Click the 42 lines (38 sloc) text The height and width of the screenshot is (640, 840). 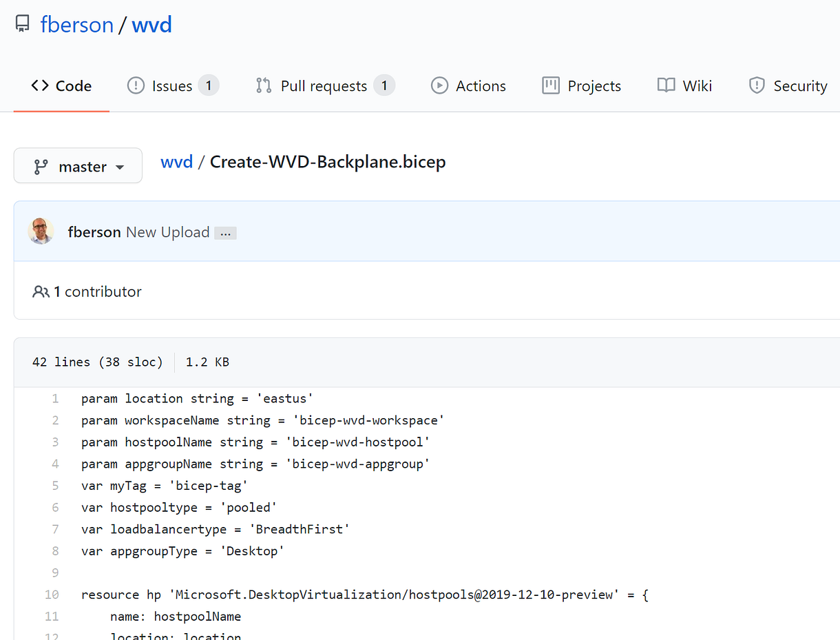(98, 362)
